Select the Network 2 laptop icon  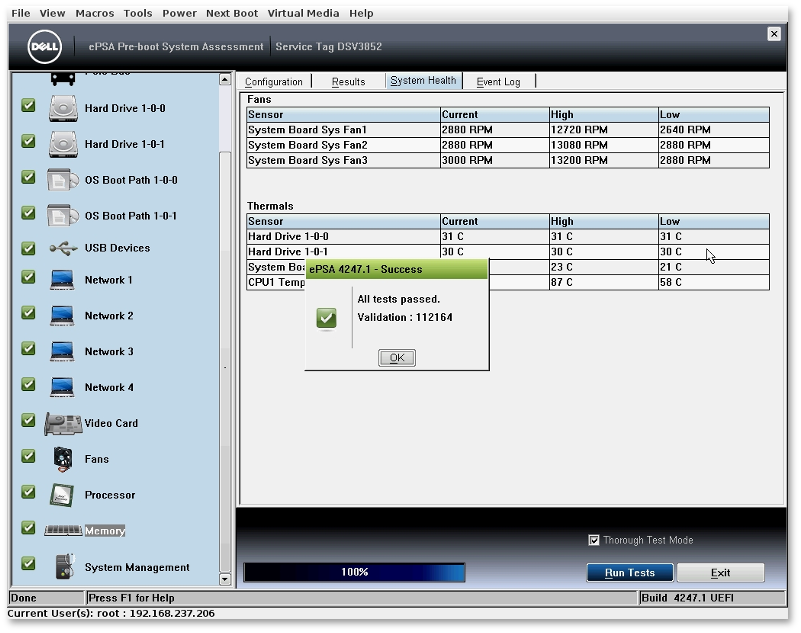[x=62, y=316]
